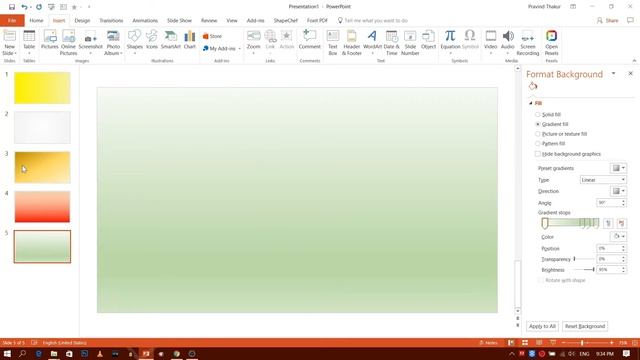
Task: Switch to the Slide Show tab
Action: tap(179, 20)
